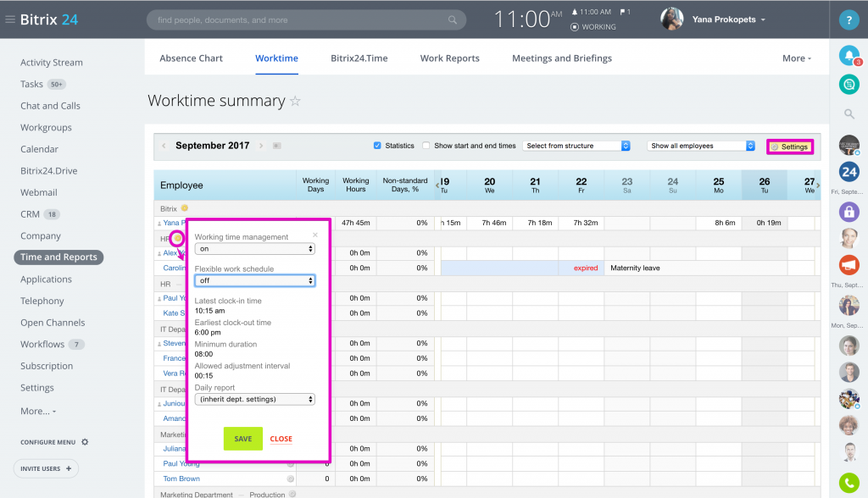Open Tasks in left menu
Image resolution: width=868 pixels, height=498 pixels.
click(x=31, y=84)
